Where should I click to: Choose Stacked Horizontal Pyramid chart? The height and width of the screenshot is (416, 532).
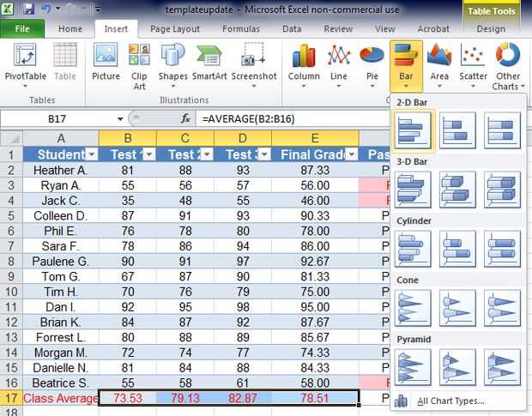(457, 367)
